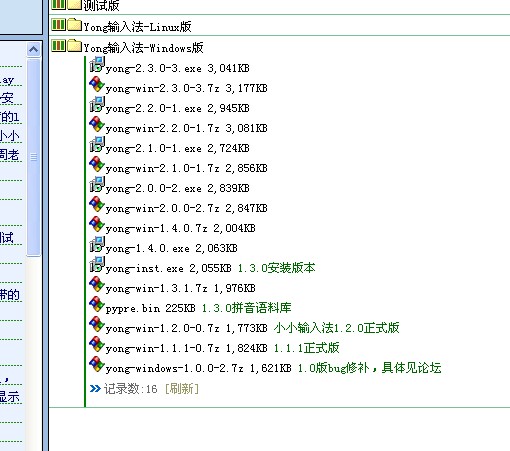Click the installer icon beside yong-1.4.0.exe
The width and height of the screenshot is (510, 451).
coord(97,244)
